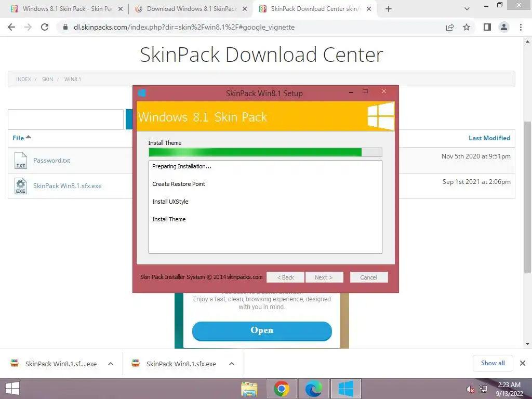This screenshot has height=399, width=532.
Task: Click the Nov 5th 2020 at 9:51pm date
Action: [476, 156]
